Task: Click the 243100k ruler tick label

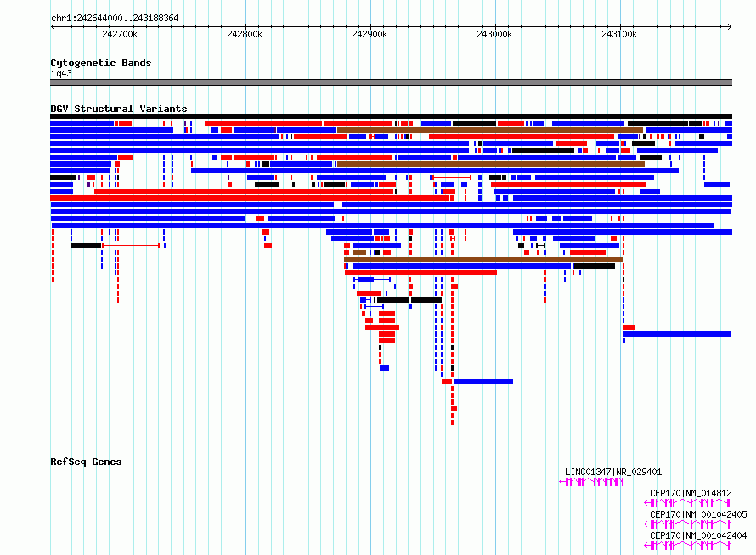Action: pyautogui.click(x=619, y=34)
